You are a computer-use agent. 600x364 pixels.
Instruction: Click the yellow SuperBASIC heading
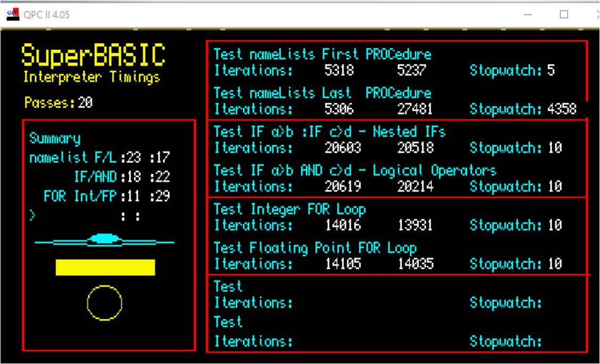pyautogui.click(x=93, y=56)
